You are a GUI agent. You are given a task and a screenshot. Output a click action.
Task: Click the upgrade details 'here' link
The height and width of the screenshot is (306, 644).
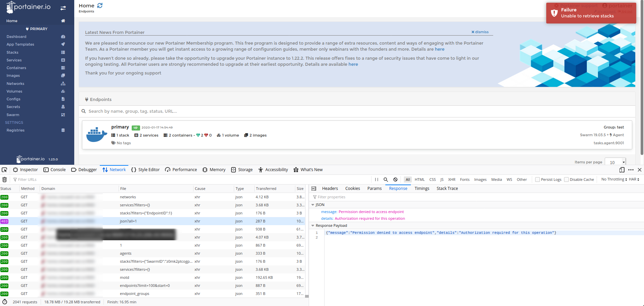pos(353,64)
